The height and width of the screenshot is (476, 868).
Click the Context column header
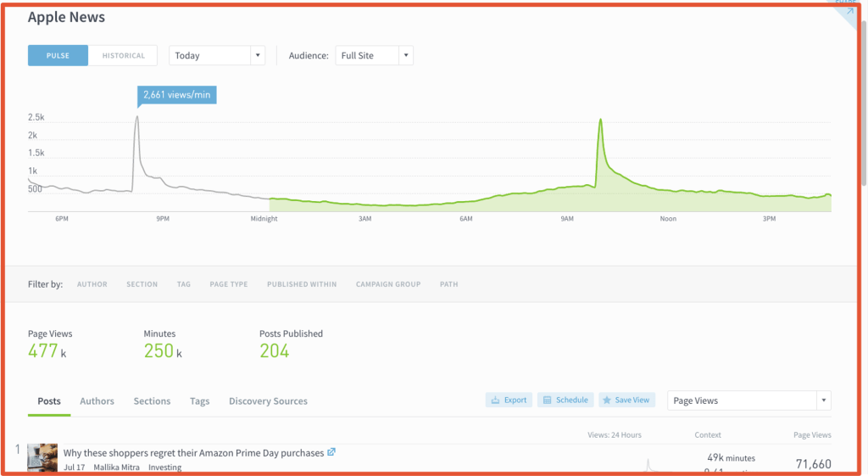click(x=708, y=435)
